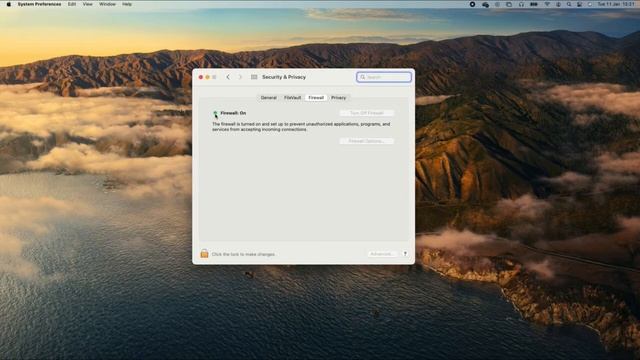Open Control Center in menu bar
Image resolution: width=640 pixels, height=360 pixels.
coord(580,4)
